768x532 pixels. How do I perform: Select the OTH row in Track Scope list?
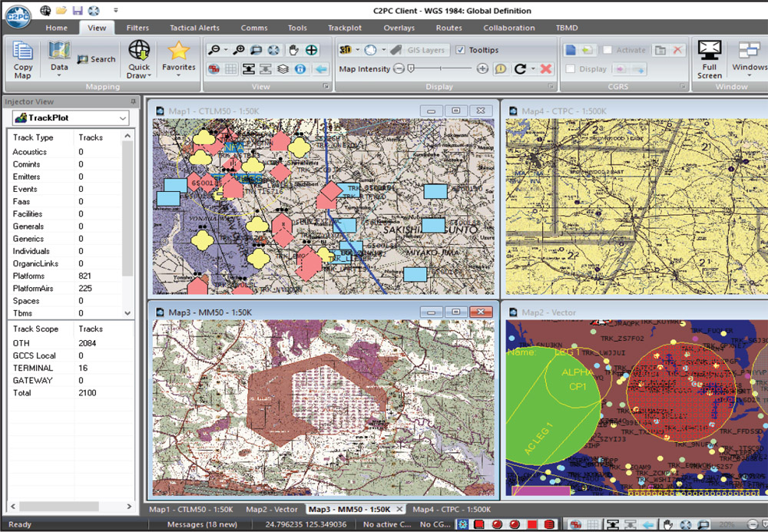(x=71, y=343)
